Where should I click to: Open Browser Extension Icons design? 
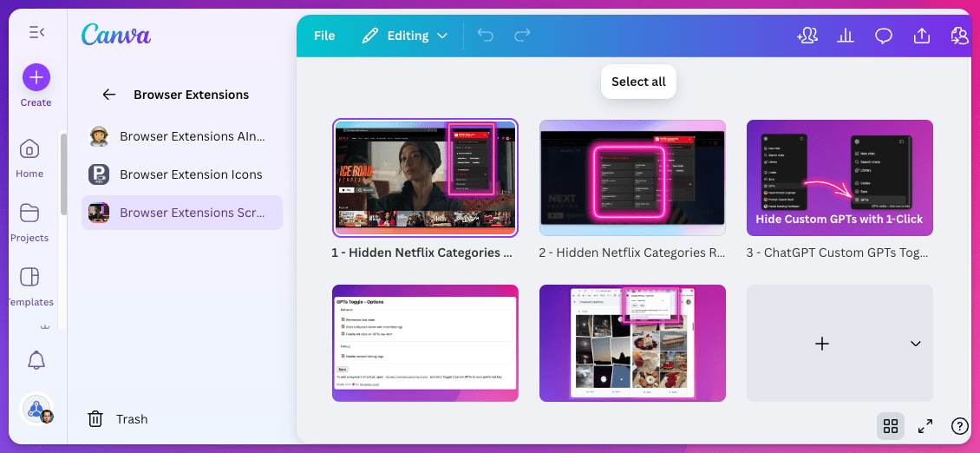tap(182, 174)
